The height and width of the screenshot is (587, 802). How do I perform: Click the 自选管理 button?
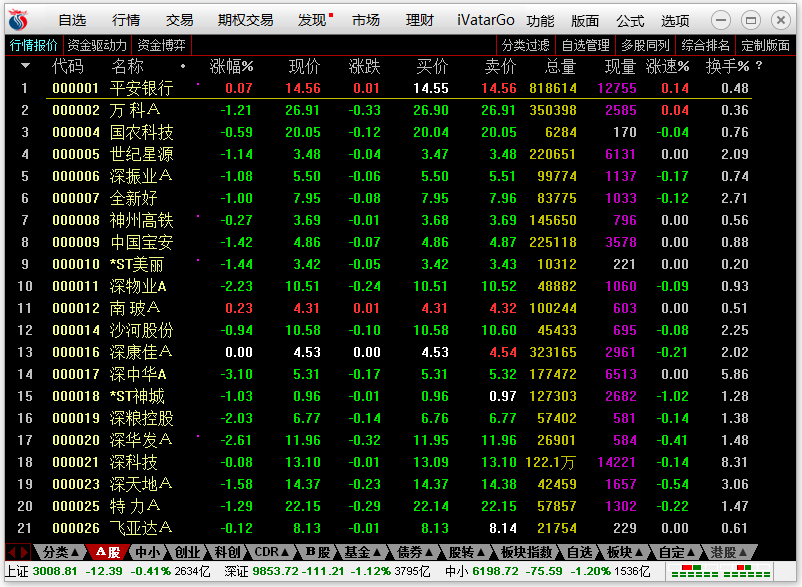585,46
